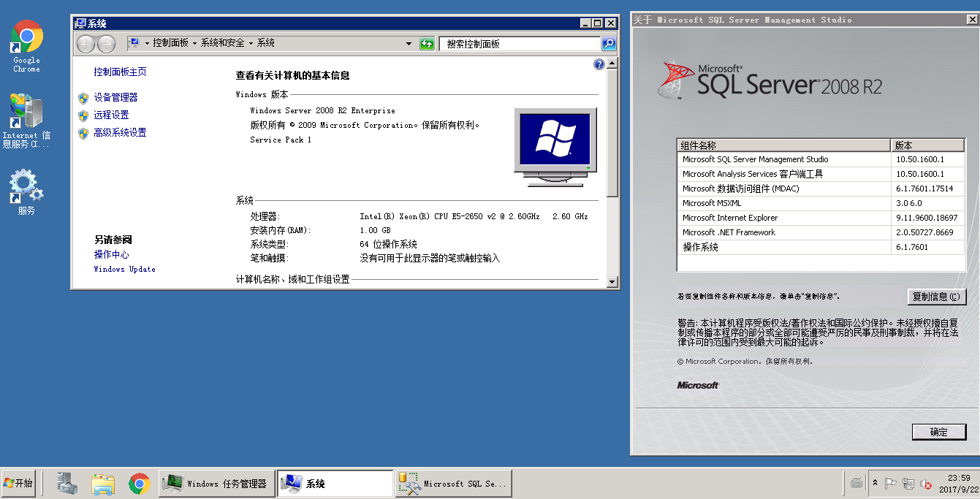The width and height of the screenshot is (980, 499).
Task: Expand the arrow before 控制面板 breadcrumb
Action: coord(147,44)
